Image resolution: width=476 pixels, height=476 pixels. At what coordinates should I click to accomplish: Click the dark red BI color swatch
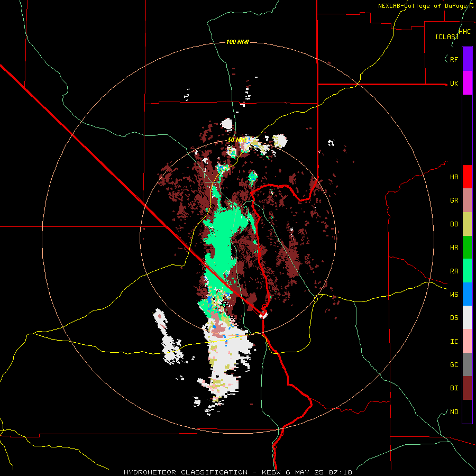pyautogui.click(x=467, y=388)
